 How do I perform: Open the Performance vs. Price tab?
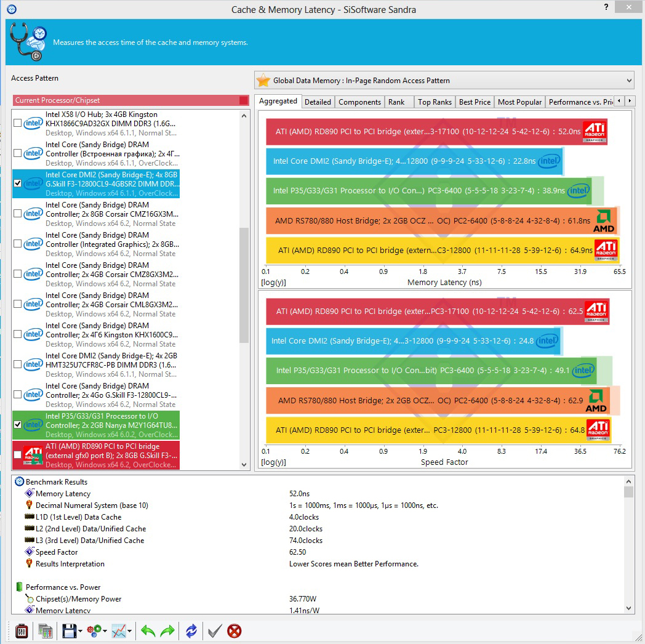(580, 102)
